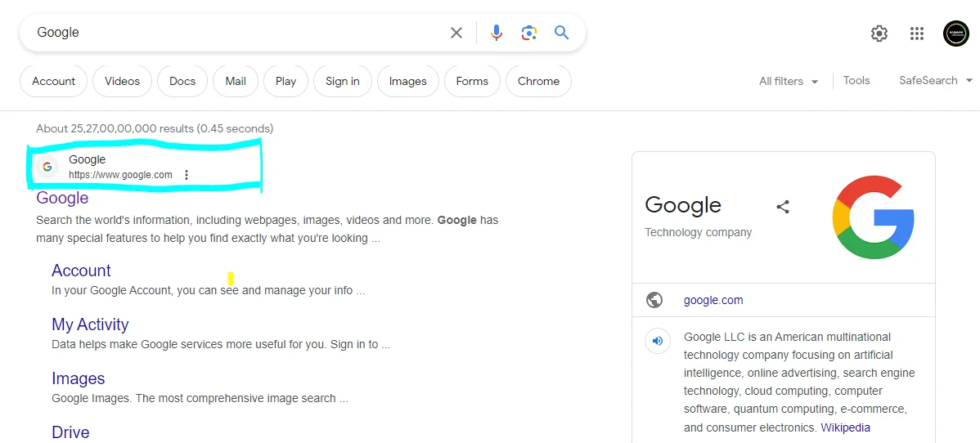980x443 pixels.
Task: Open quick settings gear icon
Action: click(x=879, y=34)
